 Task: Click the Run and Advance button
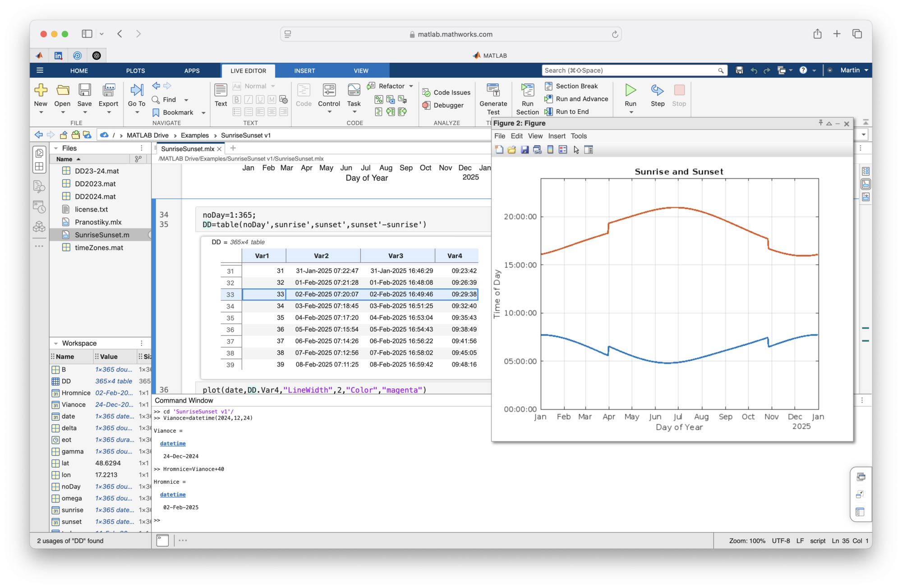coord(576,99)
